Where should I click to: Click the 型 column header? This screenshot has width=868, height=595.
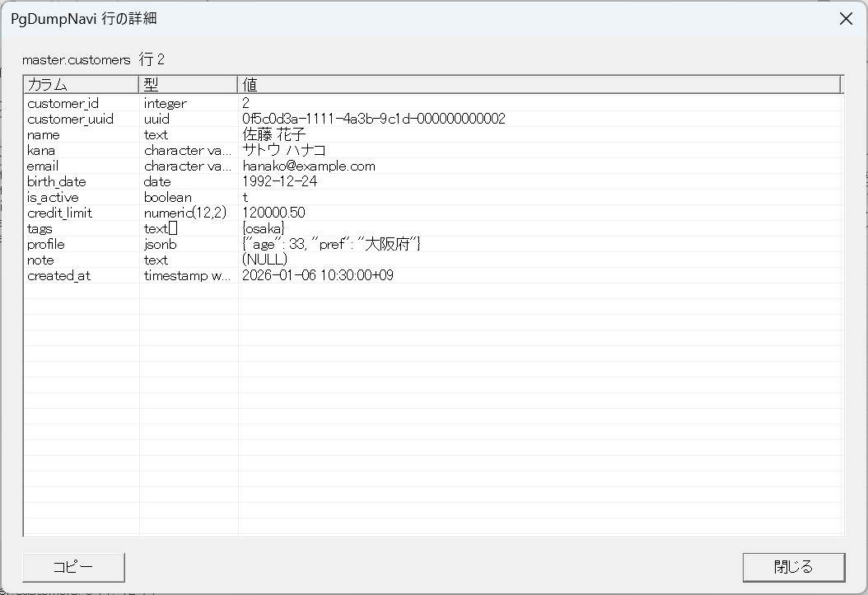point(189,84)
